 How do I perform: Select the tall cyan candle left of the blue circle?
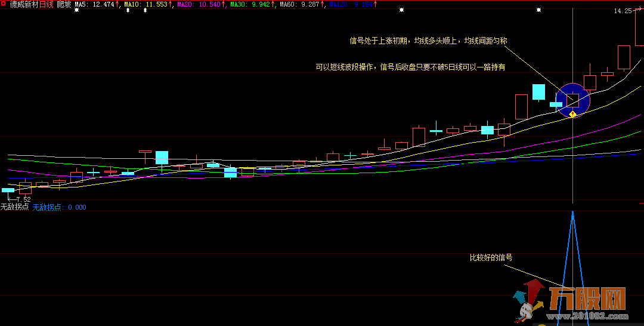point(538,92)
